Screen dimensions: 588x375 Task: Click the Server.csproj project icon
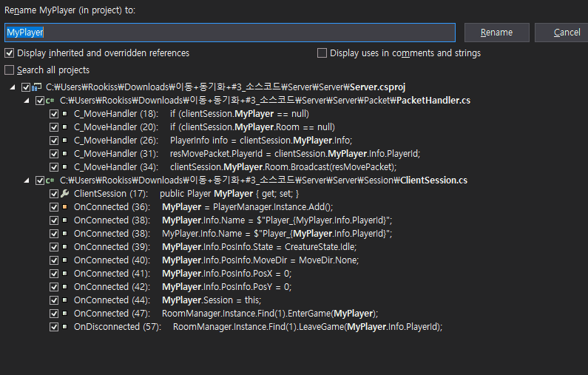[x=37, y=87]
